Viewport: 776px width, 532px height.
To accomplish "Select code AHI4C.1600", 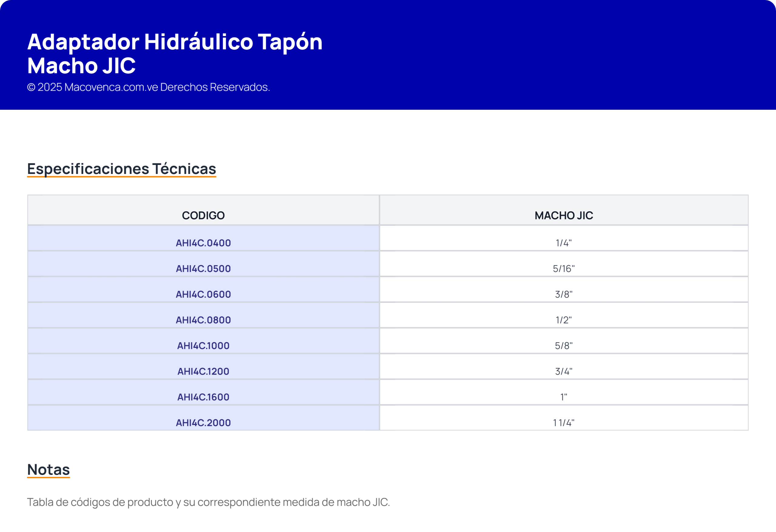I will click(203, 397).
